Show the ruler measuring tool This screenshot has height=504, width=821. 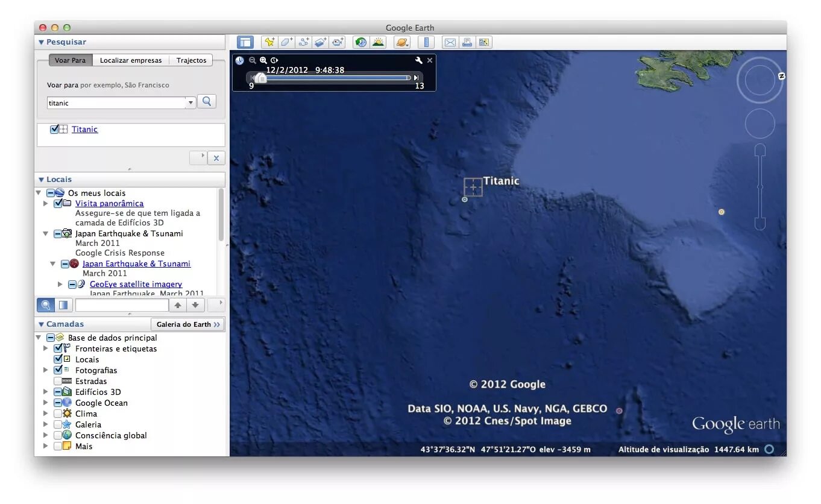tap(426, 42)
